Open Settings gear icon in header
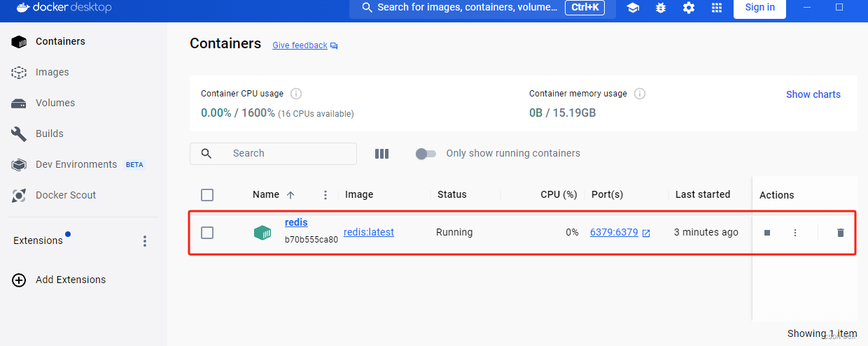The width and height of the screenshot is (868, 346). coord(689,8)
